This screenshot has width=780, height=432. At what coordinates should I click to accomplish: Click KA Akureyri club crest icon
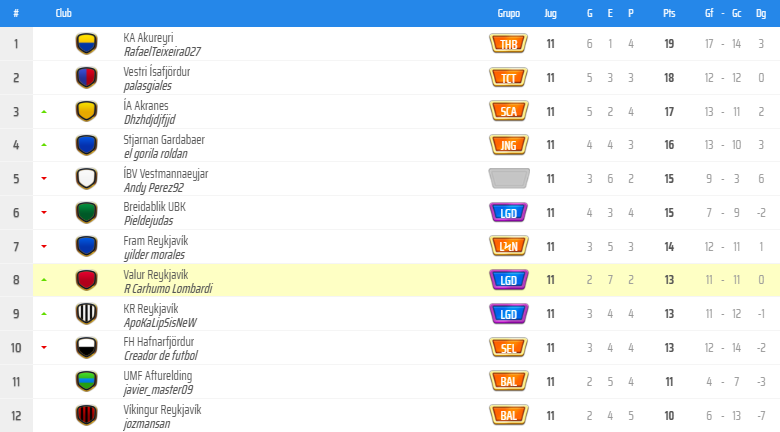tap(87, 44)
